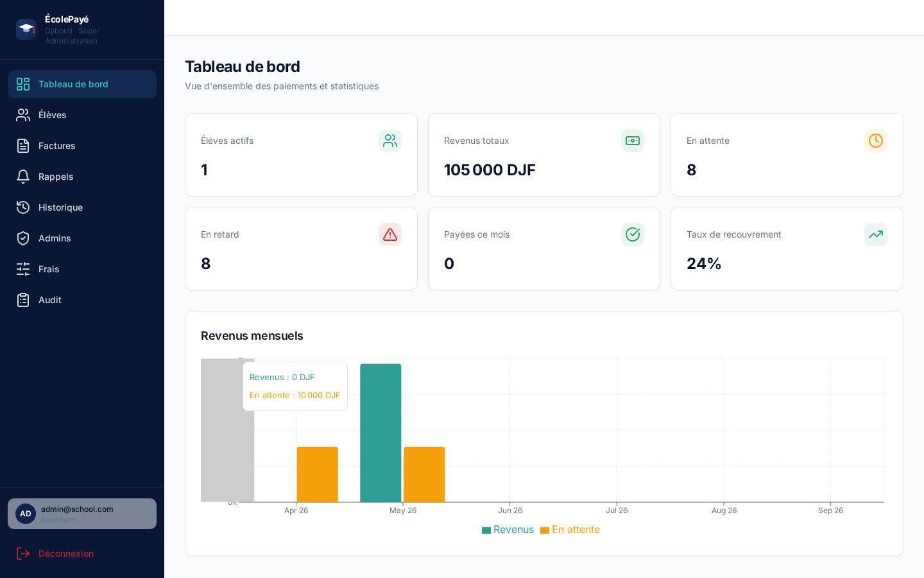Click the Revenus mensuels chart heading

pyautogui.click(x=252, y=336)
